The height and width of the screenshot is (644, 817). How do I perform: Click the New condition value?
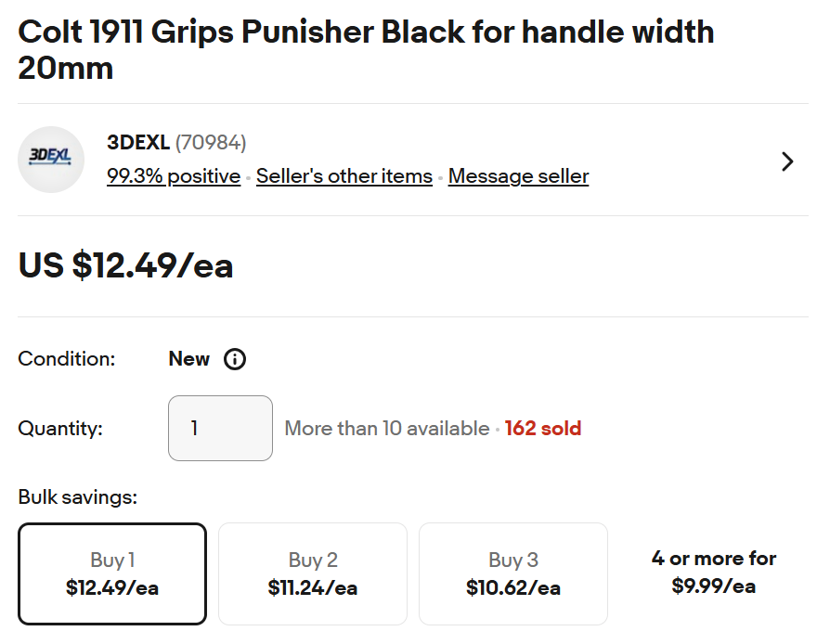pyautogui.click(x=189, y=359)
